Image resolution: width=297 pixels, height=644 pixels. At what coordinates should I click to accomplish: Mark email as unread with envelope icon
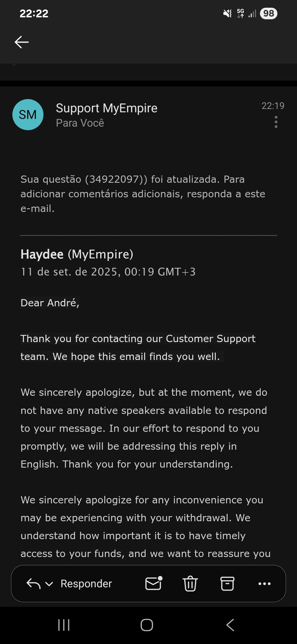153,583
